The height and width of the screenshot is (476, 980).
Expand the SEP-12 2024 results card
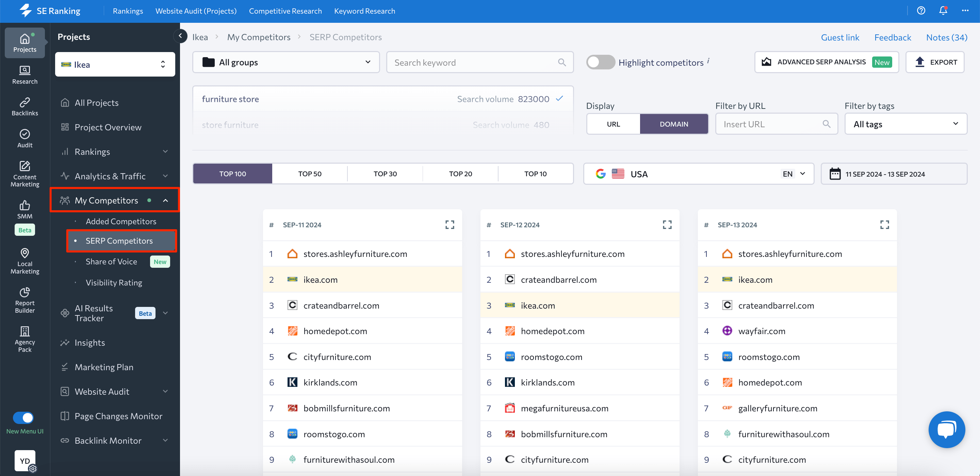667,225
